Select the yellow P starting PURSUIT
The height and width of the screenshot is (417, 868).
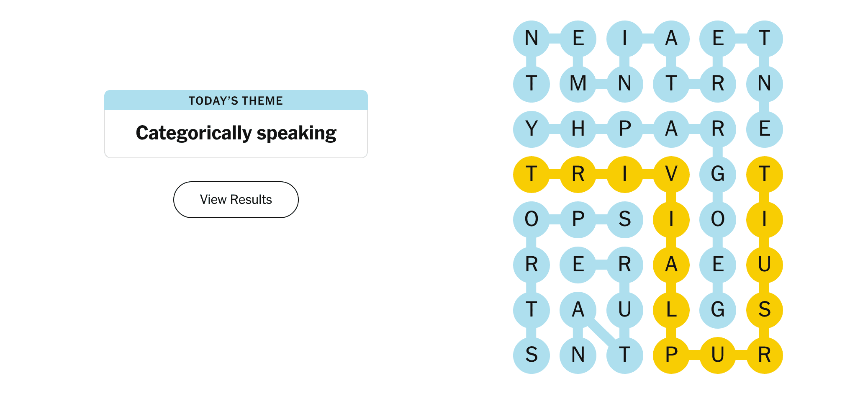point(671,355)
